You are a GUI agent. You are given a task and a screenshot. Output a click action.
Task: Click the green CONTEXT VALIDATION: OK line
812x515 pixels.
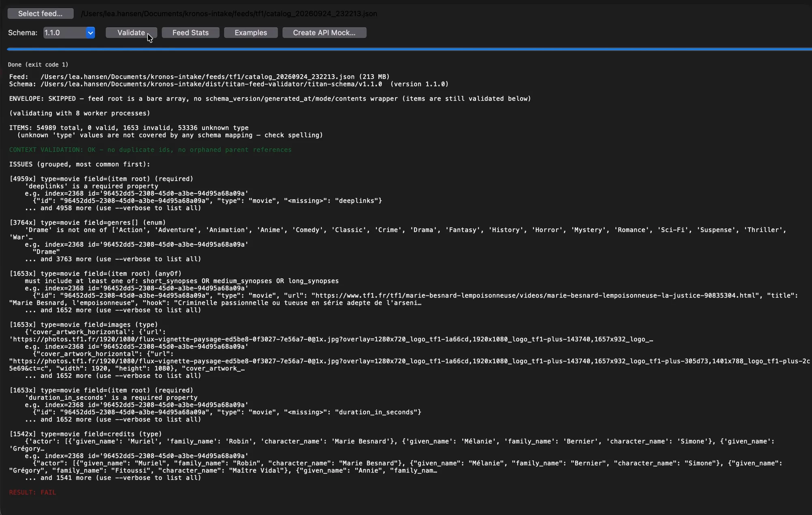150,150
